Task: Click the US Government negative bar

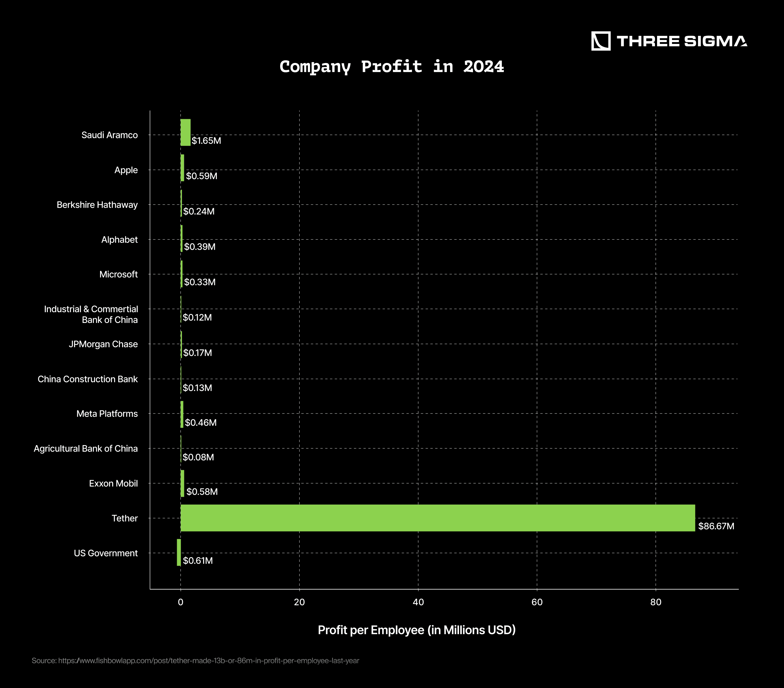Action: pyautogui.click(x=179, y=552)
